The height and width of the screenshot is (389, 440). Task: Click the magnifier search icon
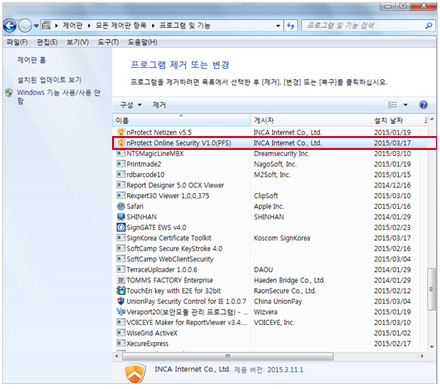coord(429,25)
